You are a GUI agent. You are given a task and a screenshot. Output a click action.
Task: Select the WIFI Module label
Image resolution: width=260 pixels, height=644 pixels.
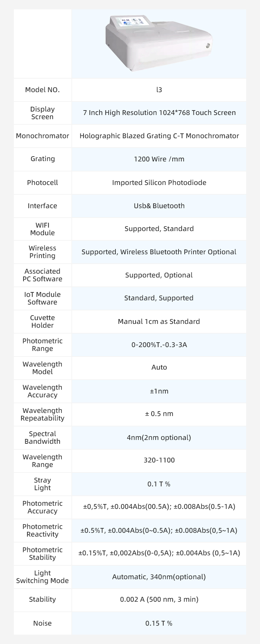click(42, 229)
